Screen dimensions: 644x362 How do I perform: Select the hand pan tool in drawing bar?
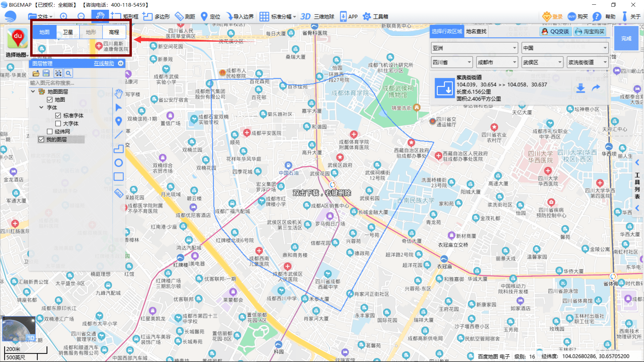tap(118, 94)
